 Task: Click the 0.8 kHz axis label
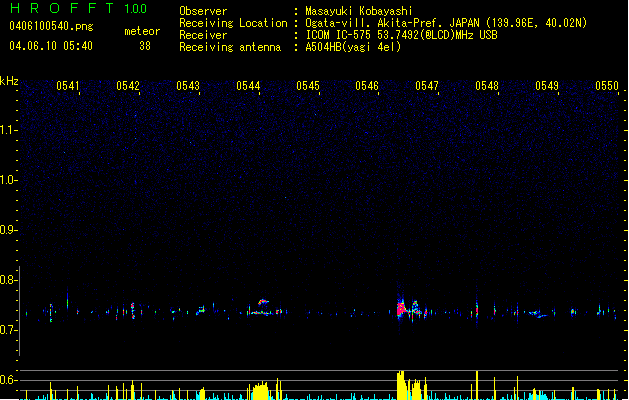coord(8,280)
